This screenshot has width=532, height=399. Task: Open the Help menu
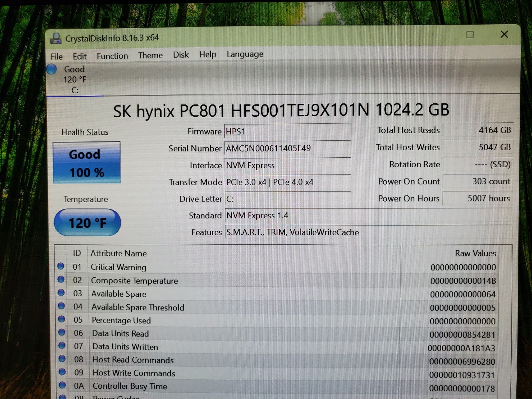tap(208, 54)
